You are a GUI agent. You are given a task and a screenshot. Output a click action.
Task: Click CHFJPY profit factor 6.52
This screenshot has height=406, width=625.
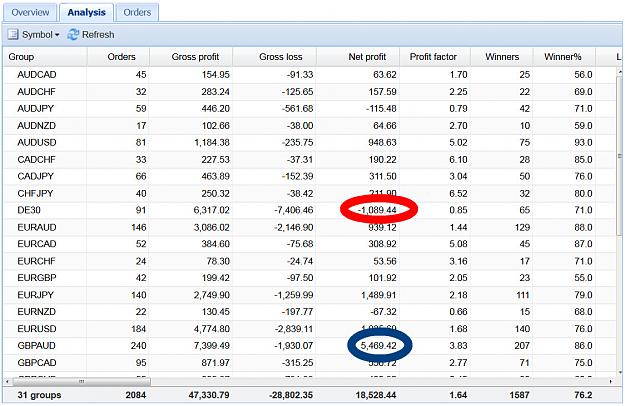click(458, 193)
